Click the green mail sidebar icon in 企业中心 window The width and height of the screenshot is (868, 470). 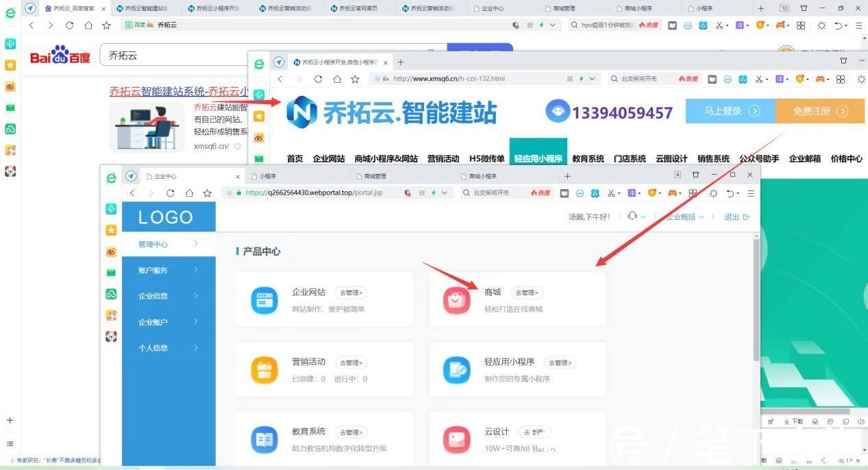111,273
